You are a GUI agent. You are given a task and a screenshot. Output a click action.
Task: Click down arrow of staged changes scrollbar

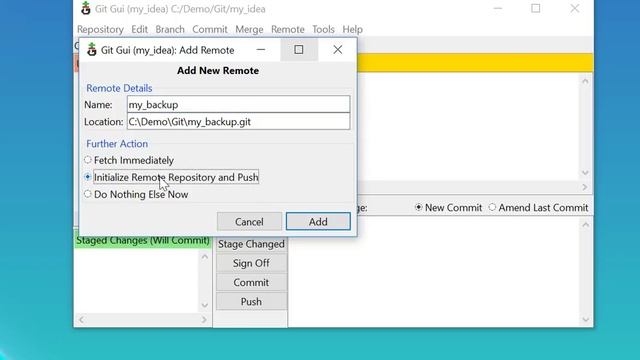pyautogui.click(x=205, y=305)
